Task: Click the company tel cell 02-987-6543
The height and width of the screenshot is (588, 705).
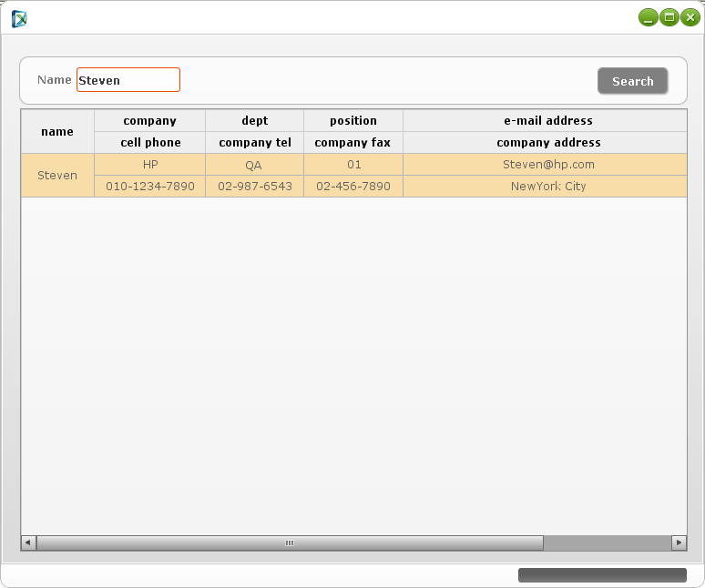Action: point(255,187)
